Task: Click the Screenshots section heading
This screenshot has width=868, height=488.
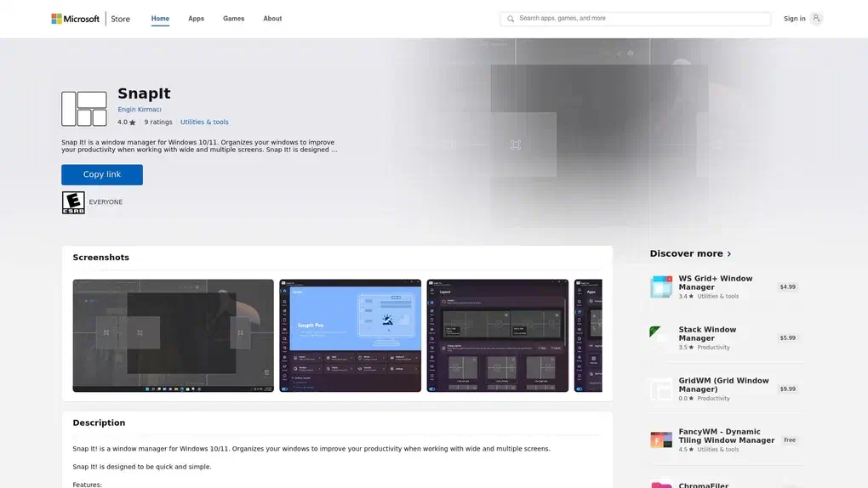Action: [100, 258]
